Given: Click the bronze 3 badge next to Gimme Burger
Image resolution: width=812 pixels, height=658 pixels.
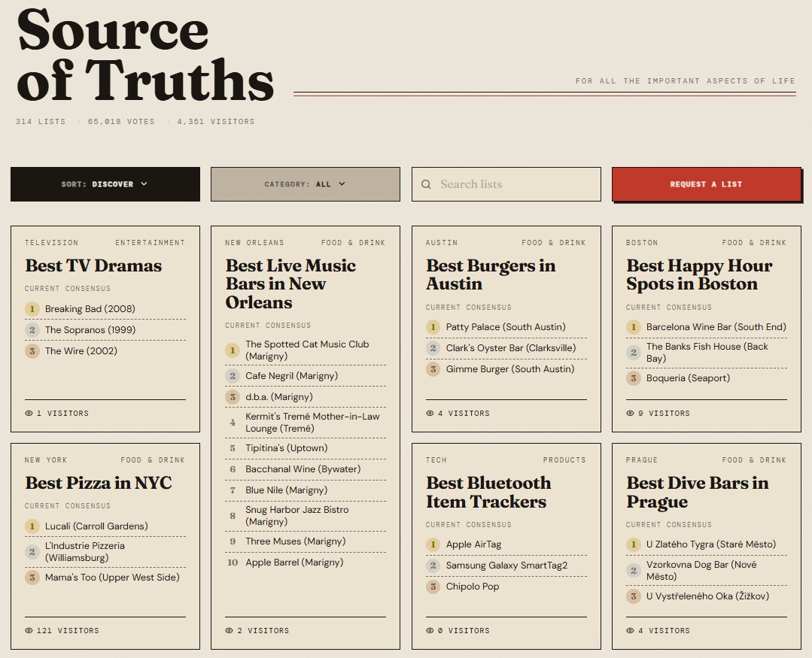Looking at the screenshot, I should click(433, 369).
